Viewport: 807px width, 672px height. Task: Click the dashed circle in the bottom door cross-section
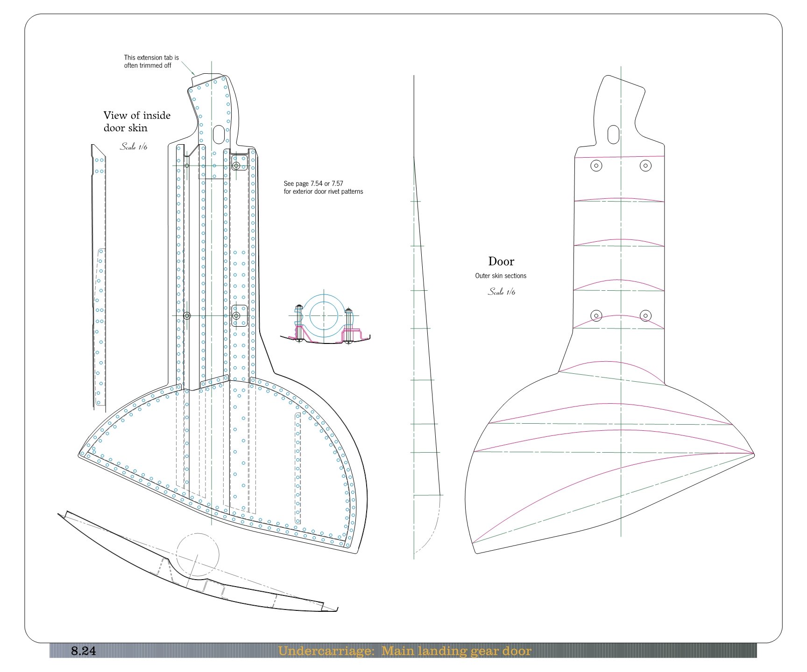198,555
